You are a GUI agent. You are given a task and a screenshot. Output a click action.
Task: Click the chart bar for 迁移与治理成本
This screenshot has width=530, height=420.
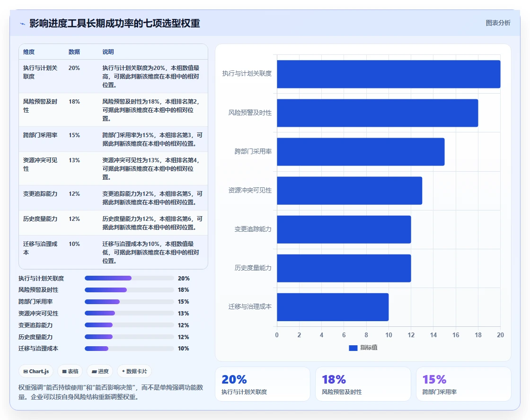pos(333,307)
